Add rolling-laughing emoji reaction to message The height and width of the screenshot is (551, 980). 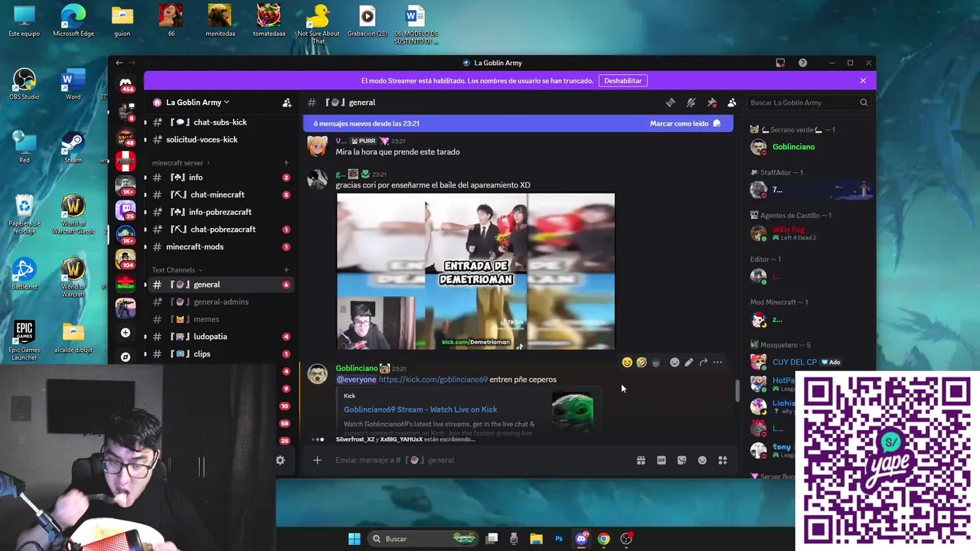pyautogui.click(x=642, y=362)
